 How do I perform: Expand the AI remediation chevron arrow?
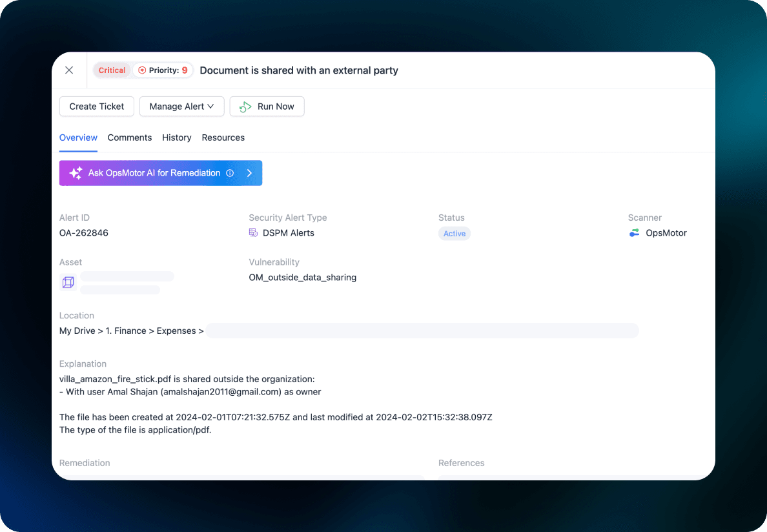point(249,173)
